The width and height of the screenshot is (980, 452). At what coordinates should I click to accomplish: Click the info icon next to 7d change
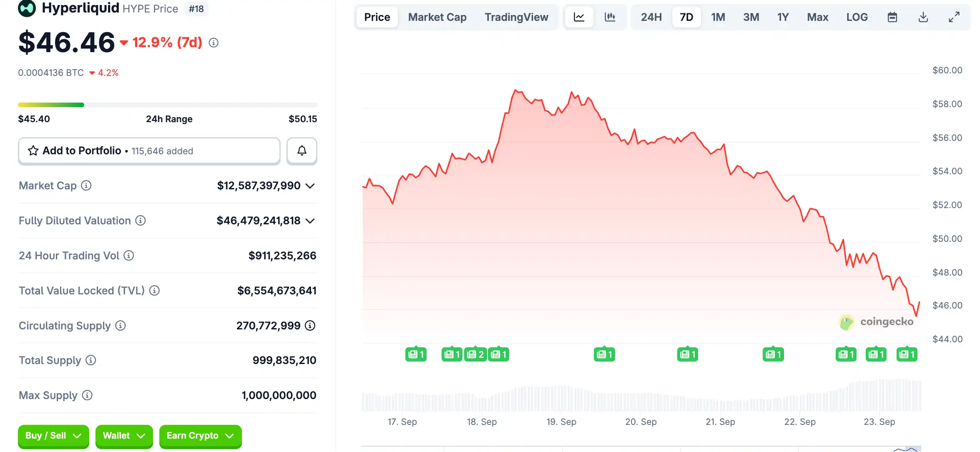point(214,43)
